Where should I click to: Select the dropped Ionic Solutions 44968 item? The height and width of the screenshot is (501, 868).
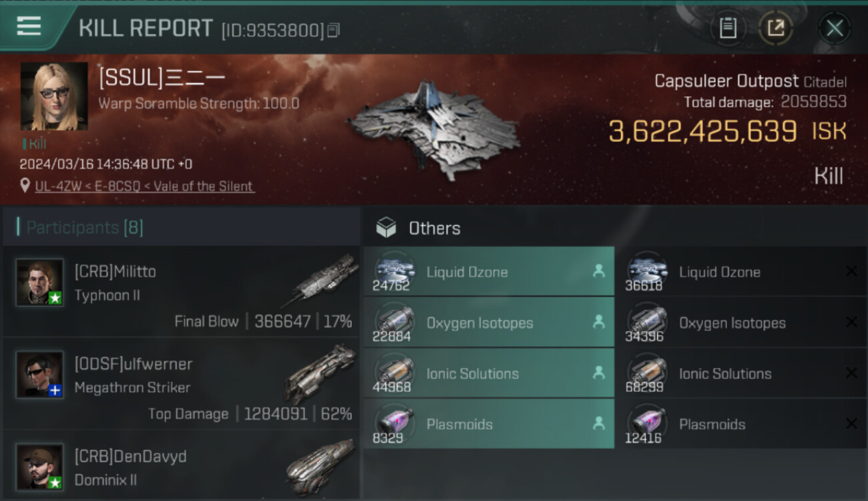[x=489, y=373]
